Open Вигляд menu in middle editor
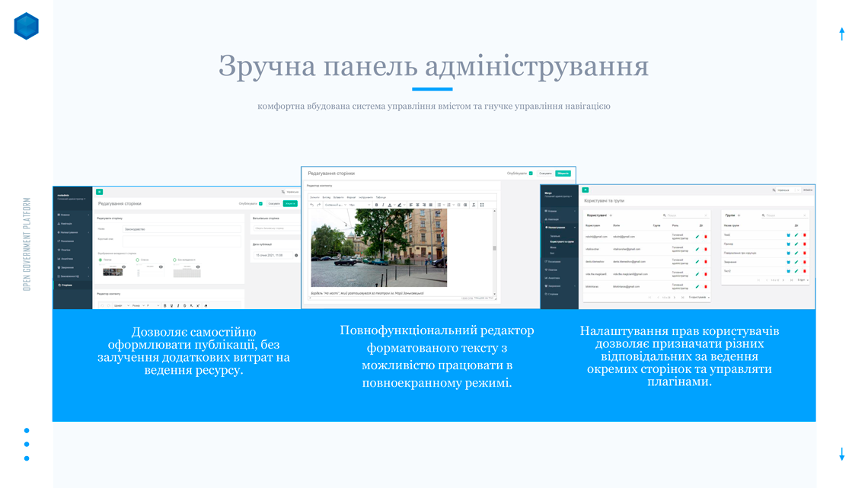This screenshot has width=868, height=488. tap(327, 197)
